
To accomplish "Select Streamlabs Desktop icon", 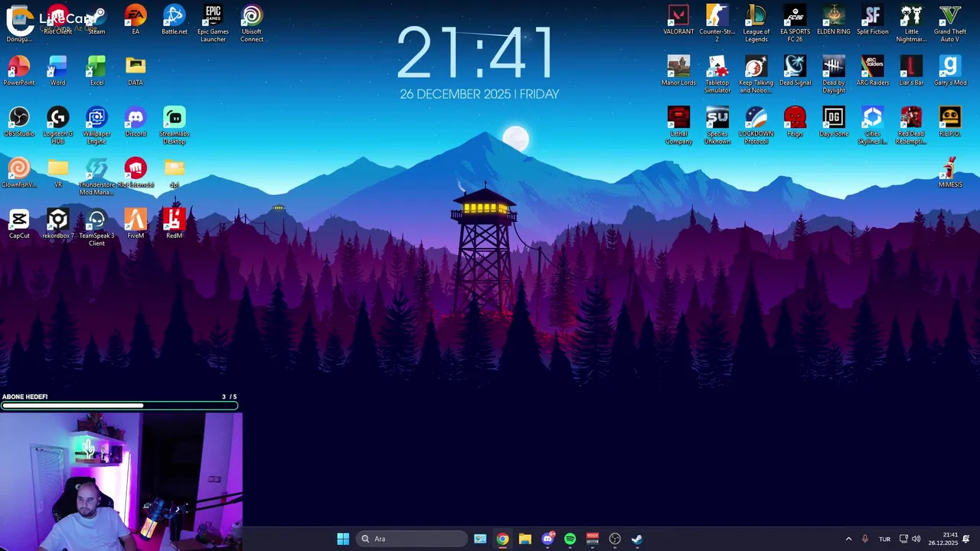I will [x=174, y=126].
